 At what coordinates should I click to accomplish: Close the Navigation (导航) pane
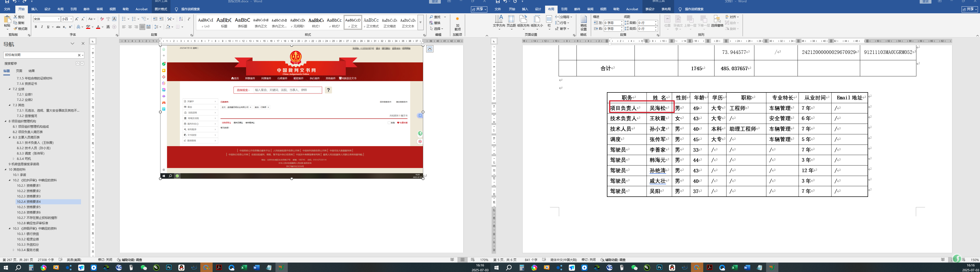[83, 44]
